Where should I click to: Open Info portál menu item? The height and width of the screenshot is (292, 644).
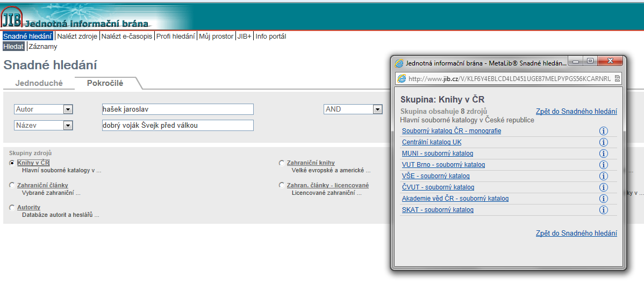pos(270,36)
